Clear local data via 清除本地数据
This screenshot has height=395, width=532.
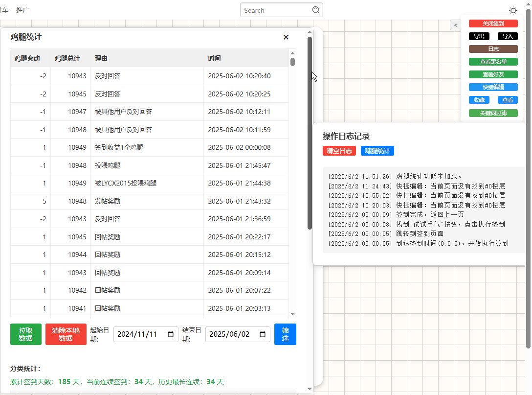[x=66, y=334]
